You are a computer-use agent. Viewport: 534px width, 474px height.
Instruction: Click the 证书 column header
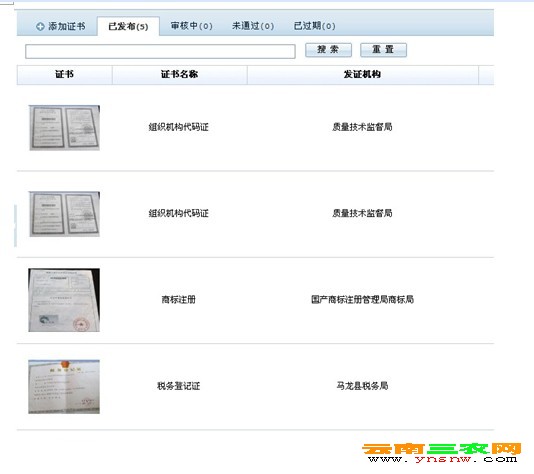[64, 75]
